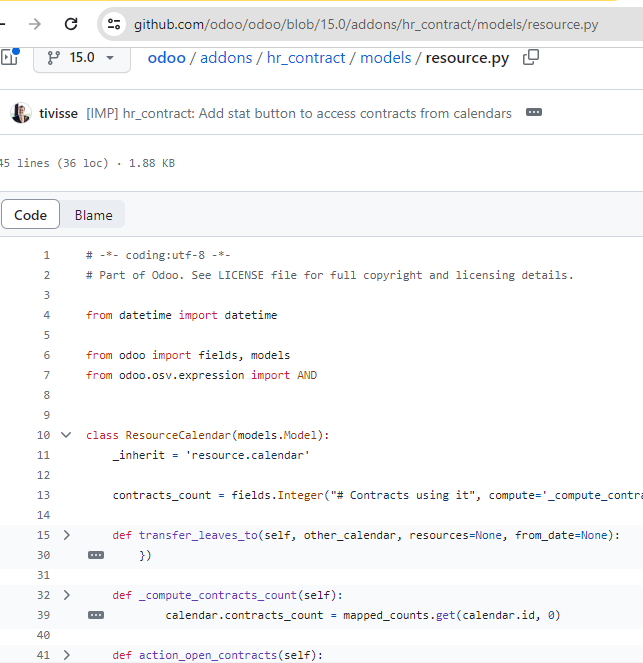
Task: Copy the file path with the copy icon
Action: (531, 58)
